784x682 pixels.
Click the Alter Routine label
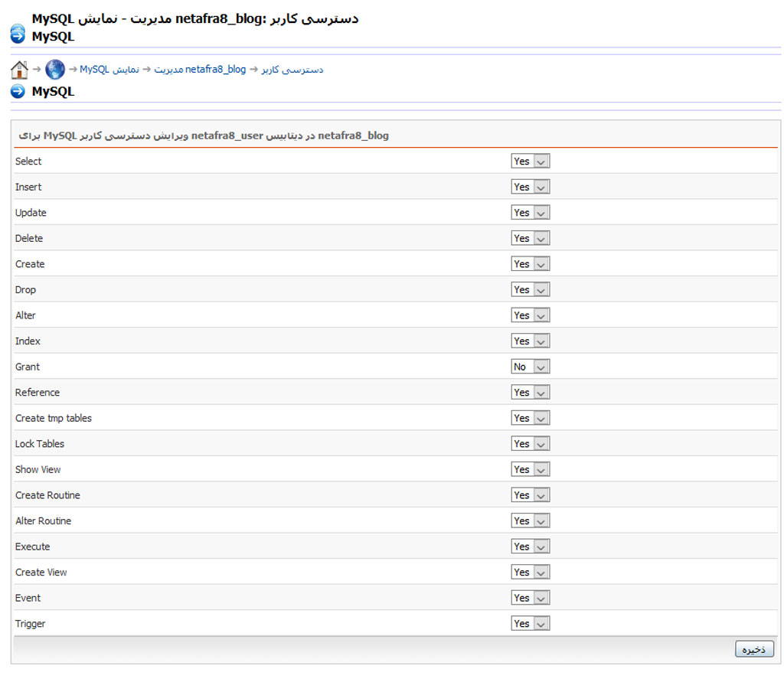[43, 521]
